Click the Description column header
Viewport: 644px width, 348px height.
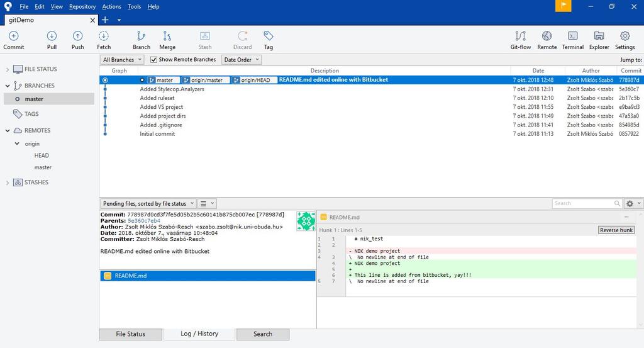point(325,70)
